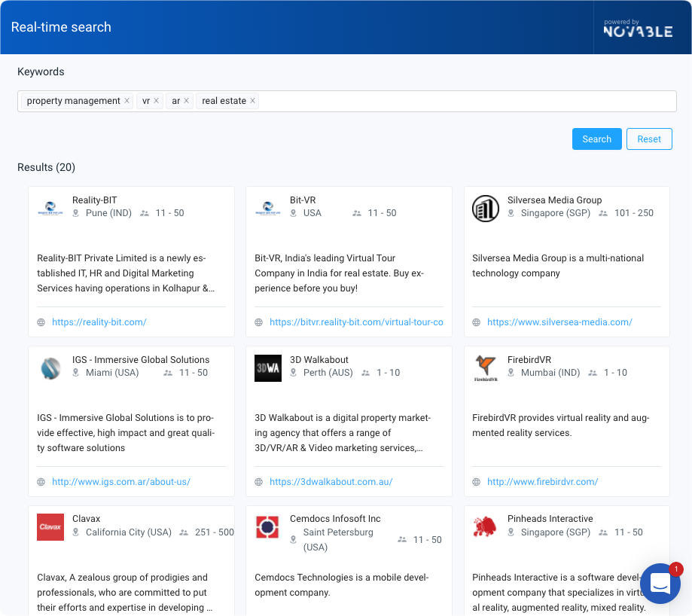Open https://3dwalkabout.com.au/ link
Screen dimensions: 692x616
(x=331, y=482)
